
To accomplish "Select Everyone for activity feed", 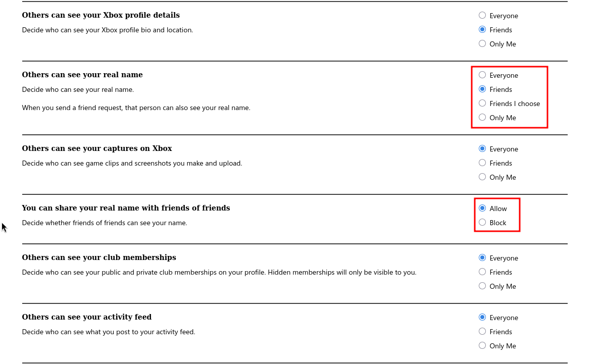I will click(x=482, y=318).
